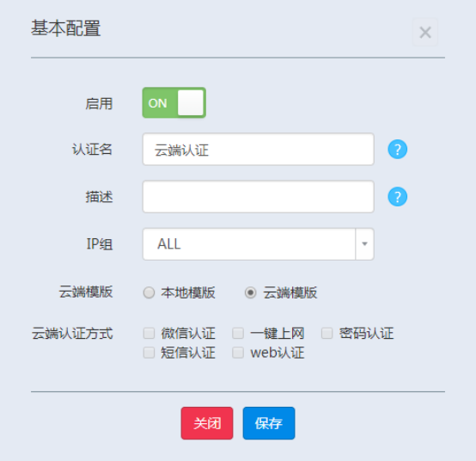Image resolution: width=476 pixels, height=461 pixels.
Task: Check the 一键上网 option
Action: pos(238,333)
